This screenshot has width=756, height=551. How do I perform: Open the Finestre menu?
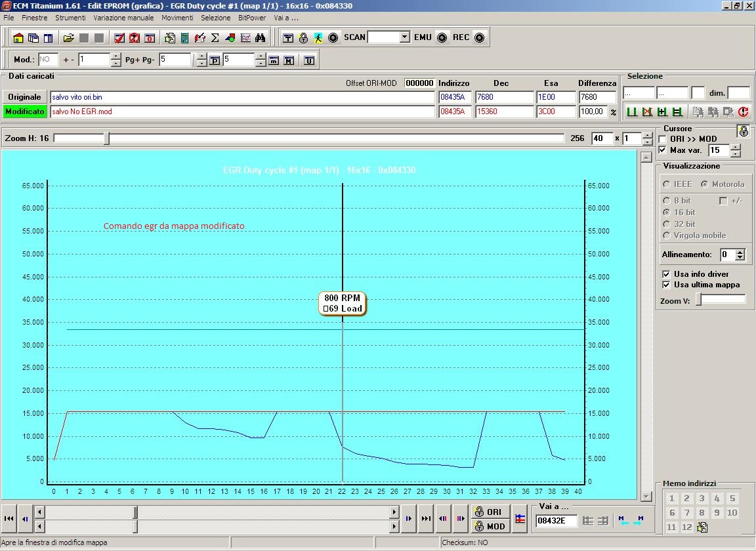(x=35, y=18)
